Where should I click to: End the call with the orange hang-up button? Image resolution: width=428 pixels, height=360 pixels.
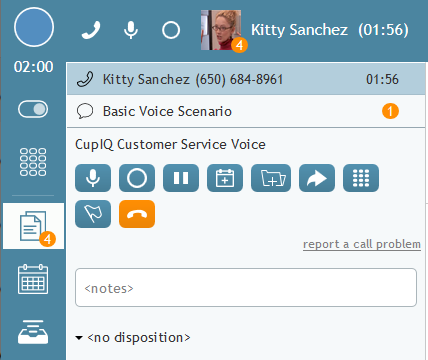[x=137, y=214]
